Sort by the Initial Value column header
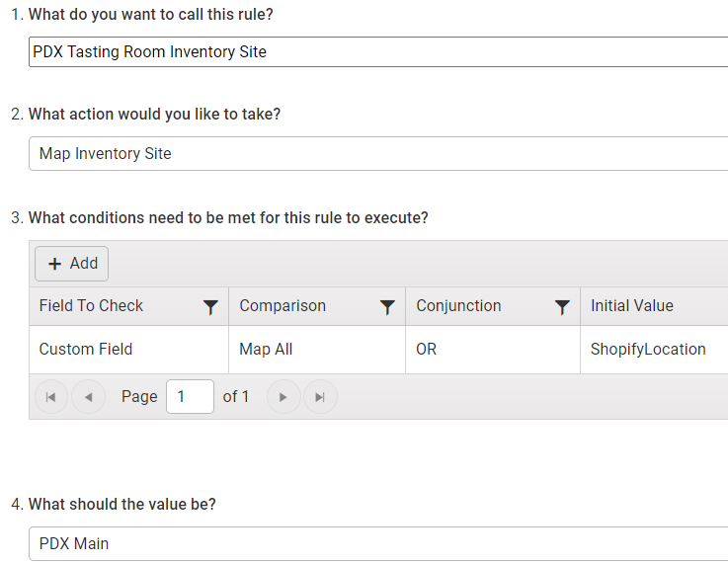Screen dimensions: 728x564 pyautogui.click(x=632, y=306)
